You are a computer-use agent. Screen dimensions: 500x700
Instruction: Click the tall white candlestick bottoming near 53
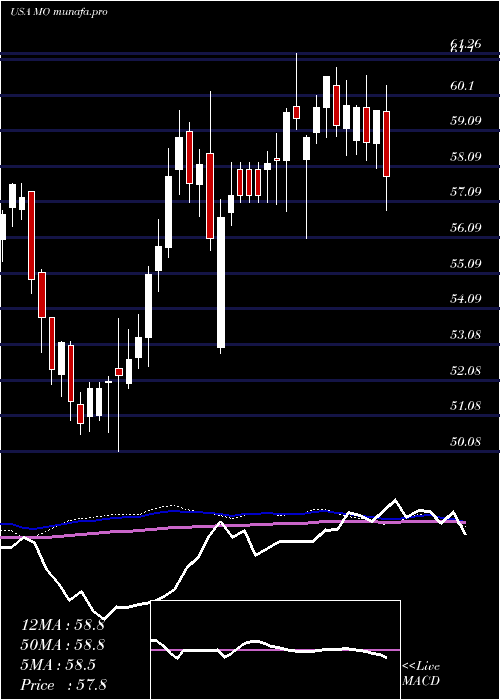221,282
